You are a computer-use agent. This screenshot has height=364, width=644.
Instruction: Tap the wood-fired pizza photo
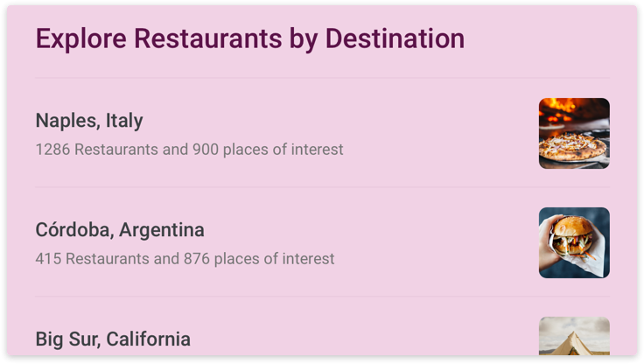coord(574,133)
